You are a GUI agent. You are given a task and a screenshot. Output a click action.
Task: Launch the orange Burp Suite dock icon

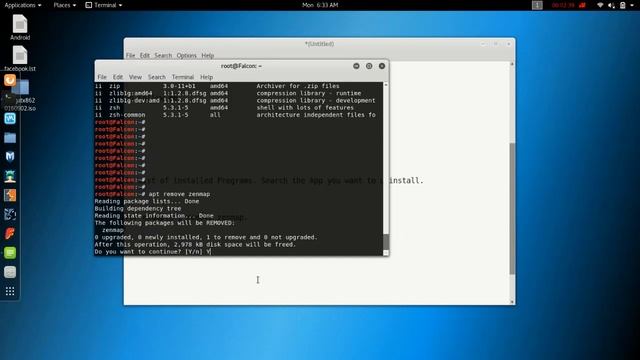10,195
